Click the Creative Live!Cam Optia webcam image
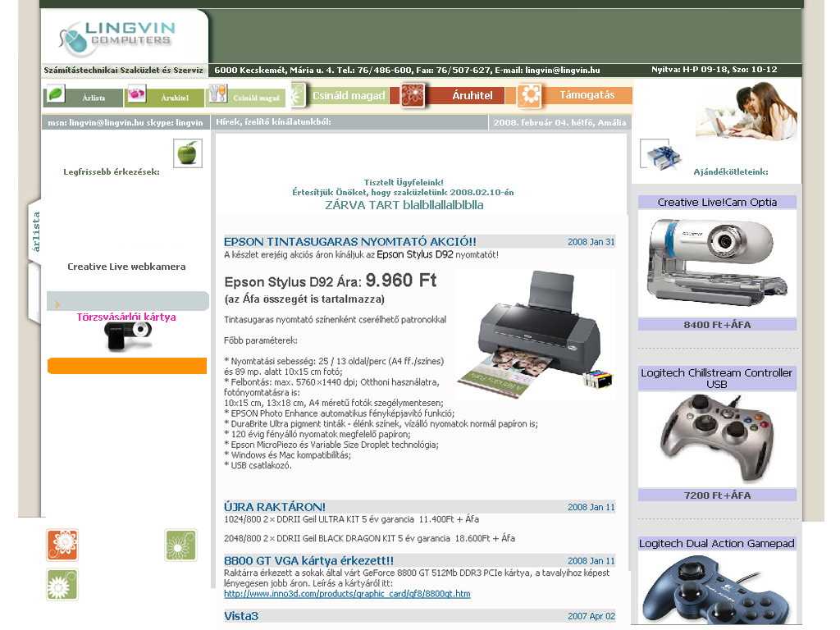 point(717,262)
